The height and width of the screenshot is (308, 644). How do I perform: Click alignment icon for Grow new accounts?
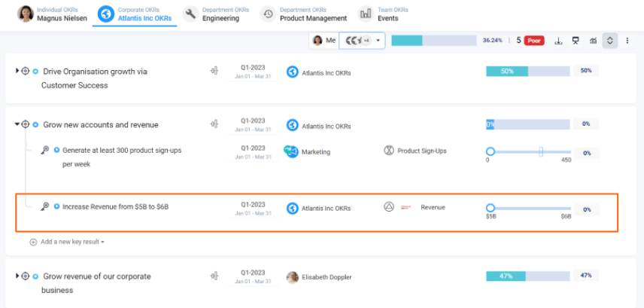click(214, 124)
